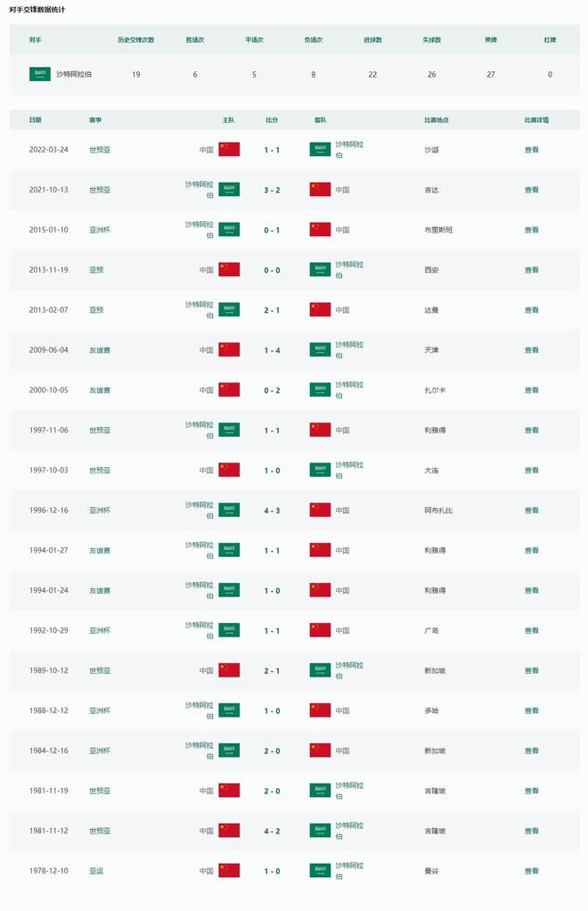This screenshot has height=911, width=588.
Task: Click China flag in 1997-10-03 row
Action: [229, 471]
